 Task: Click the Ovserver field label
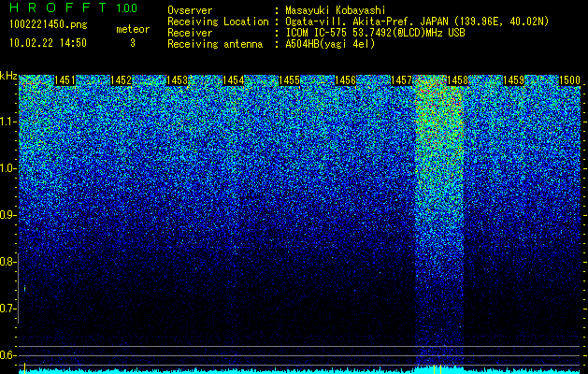(x=190, y=11)
